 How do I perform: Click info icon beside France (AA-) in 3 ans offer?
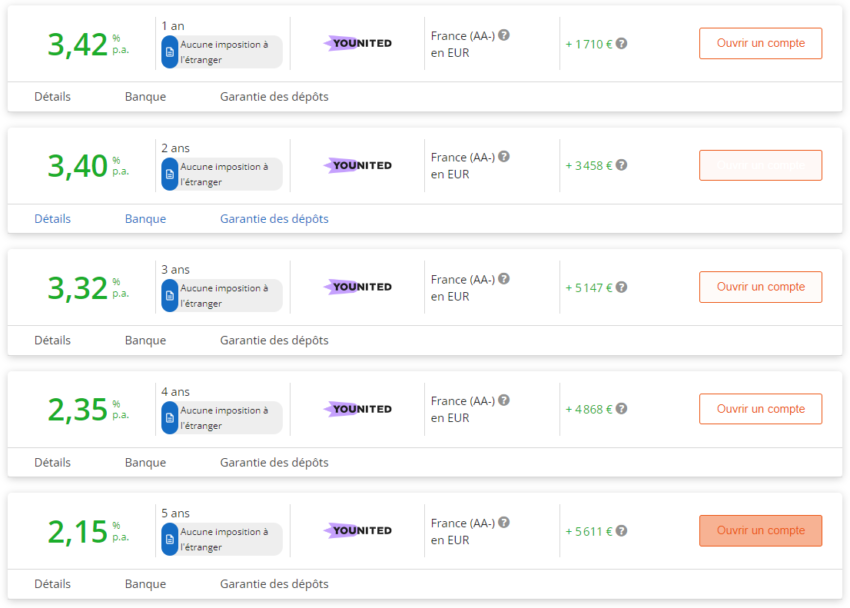pyautogui.click(x=504, y=279)
